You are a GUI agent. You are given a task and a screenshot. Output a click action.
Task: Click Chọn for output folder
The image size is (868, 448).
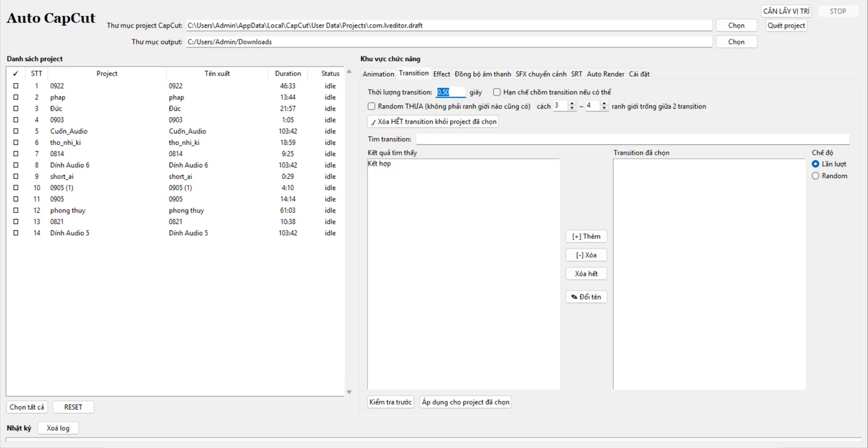736,42
